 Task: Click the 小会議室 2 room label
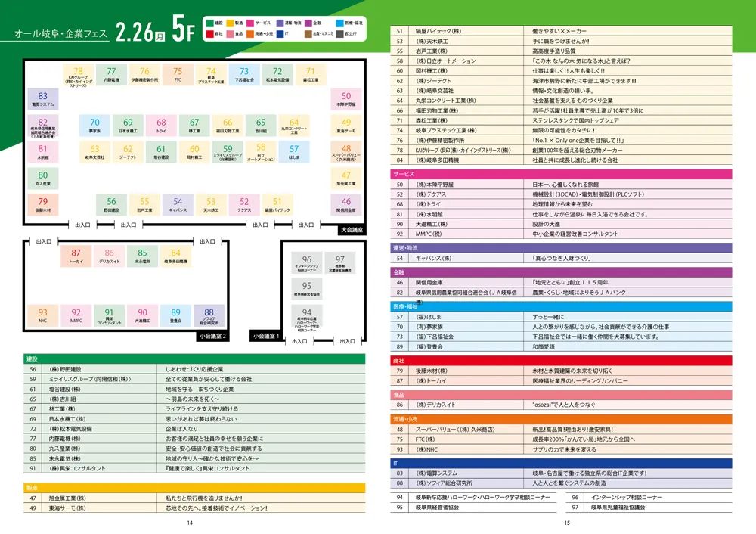pyautogui.click(x=212, y=336)
